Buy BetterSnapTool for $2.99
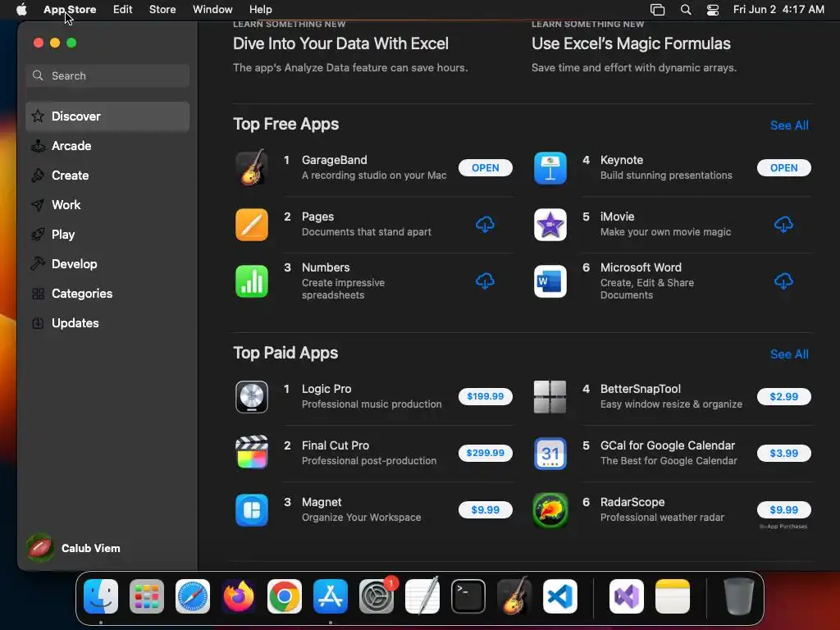This screenshot has width=840, height=630. tap(783, 396)
